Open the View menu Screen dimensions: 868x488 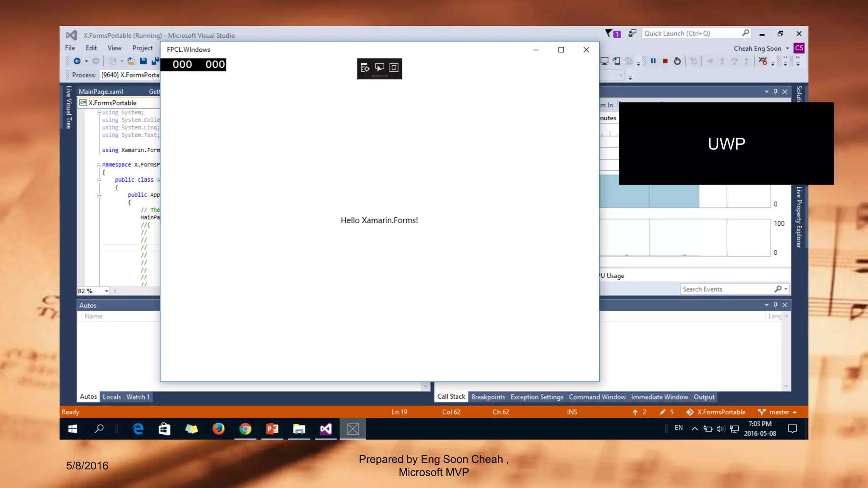pyautogui.click(x=114, y=48)
